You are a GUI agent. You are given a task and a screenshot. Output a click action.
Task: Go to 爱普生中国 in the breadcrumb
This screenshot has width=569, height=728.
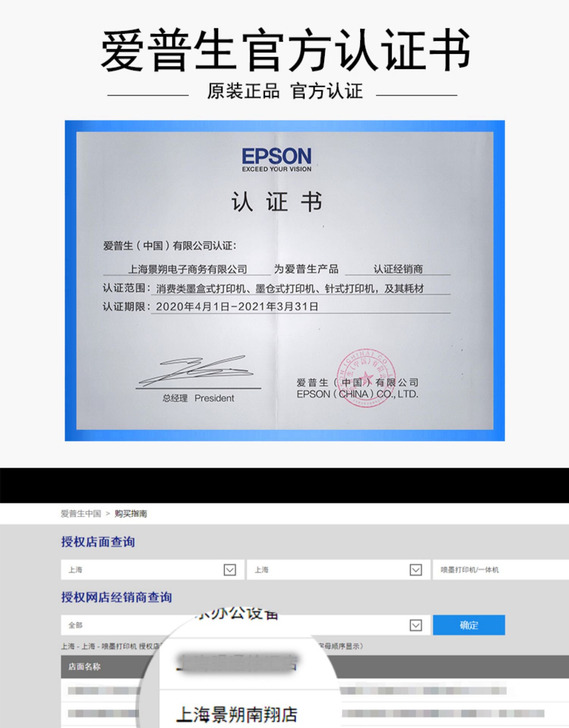[81, 514]
